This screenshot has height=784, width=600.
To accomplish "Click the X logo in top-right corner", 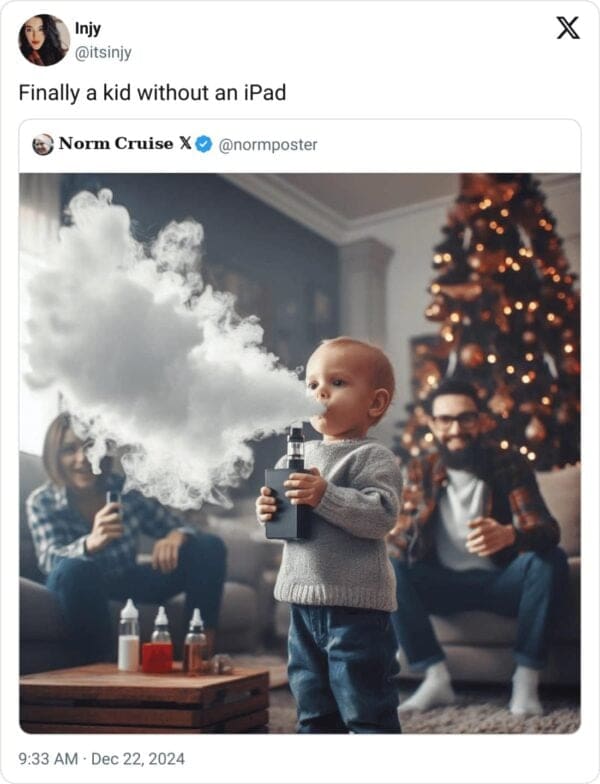I will pos(567,29).
